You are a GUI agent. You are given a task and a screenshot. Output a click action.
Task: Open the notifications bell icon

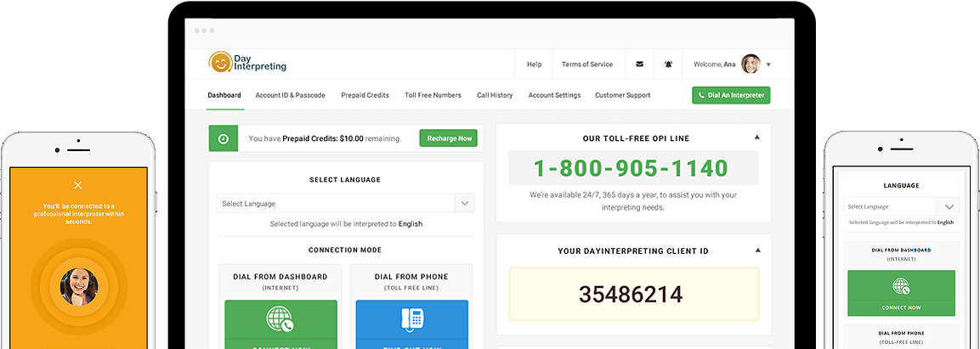point(668,64)
